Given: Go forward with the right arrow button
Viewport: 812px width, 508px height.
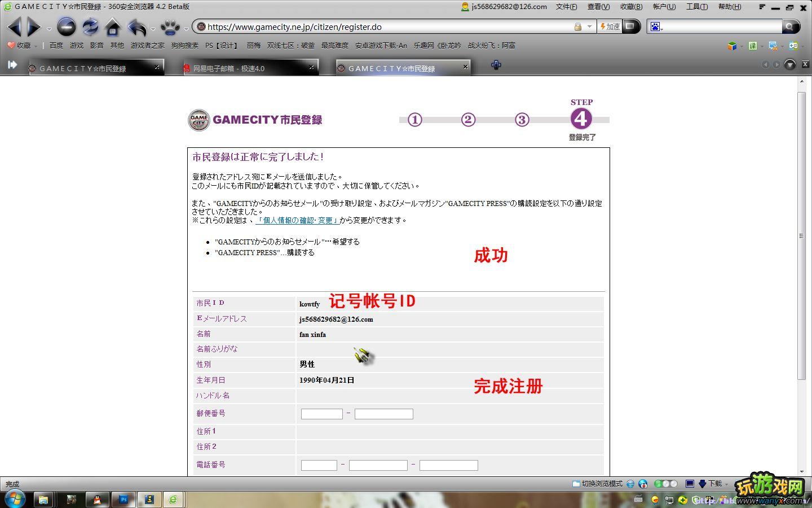Looking at the screenshot, I should pos(34,27).
